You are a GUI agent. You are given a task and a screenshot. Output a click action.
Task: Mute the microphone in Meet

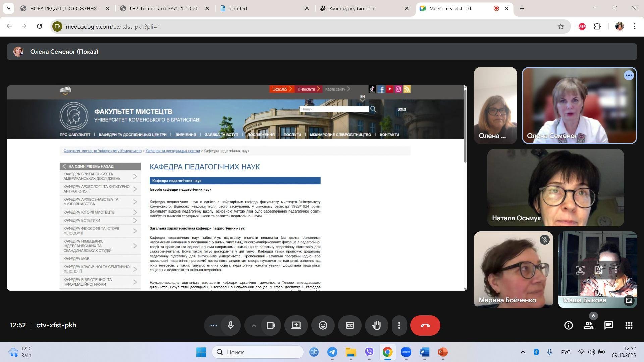click(x=230, y=325)
